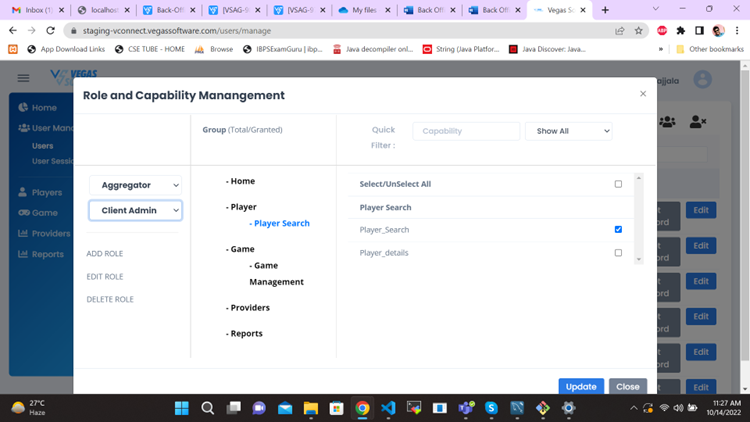750x422 pixels.
Task: Uncheck the Player_Search capability
Action: pos(618,230)
